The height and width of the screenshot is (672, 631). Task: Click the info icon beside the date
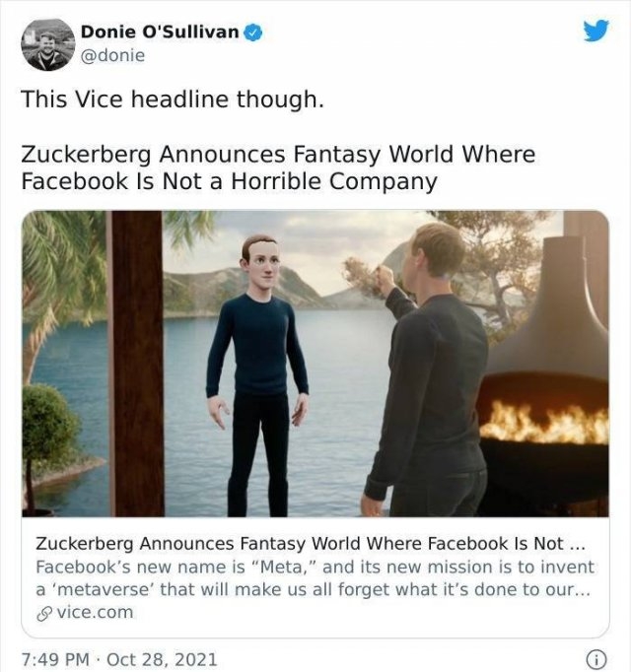pyautogui.click(x=595, y=658)
